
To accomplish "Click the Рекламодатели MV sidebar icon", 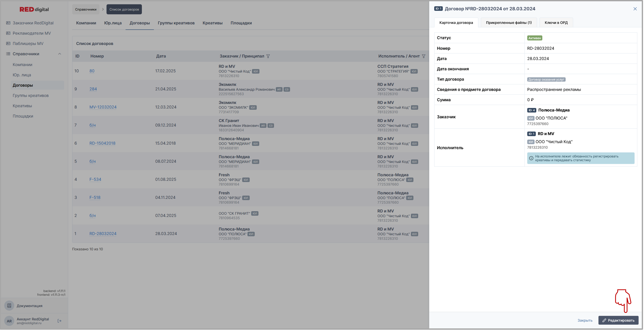I will pyautogui.click(x=8, y=33).
